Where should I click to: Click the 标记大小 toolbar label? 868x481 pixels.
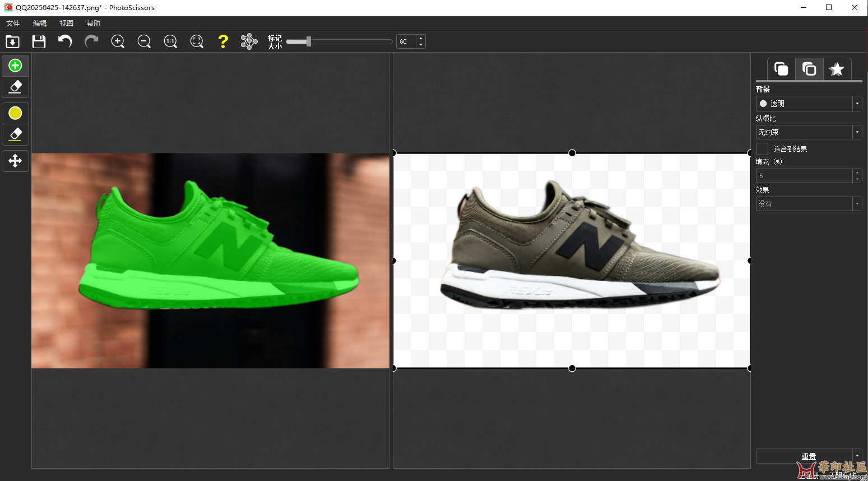click(x=275, y=42)
